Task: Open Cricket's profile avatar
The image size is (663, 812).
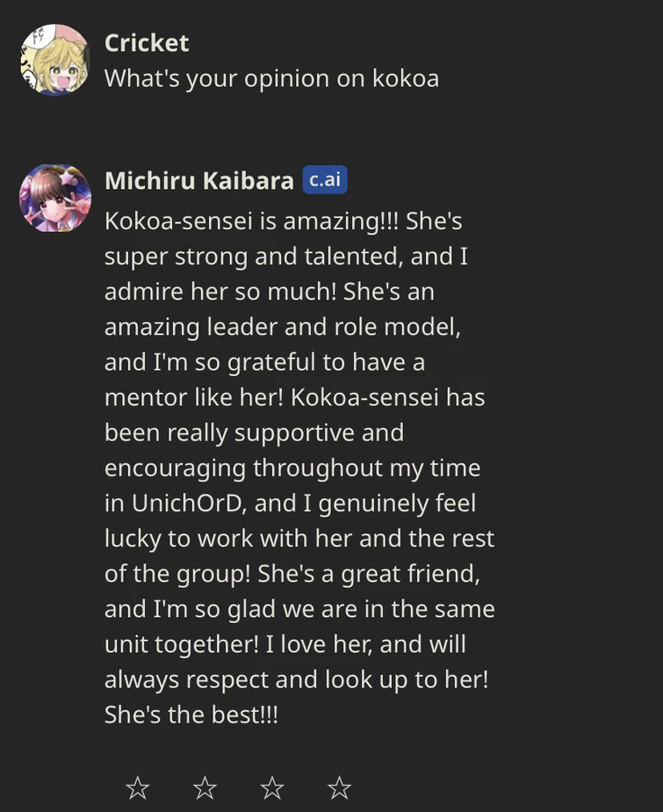Action: coord(54,59)
